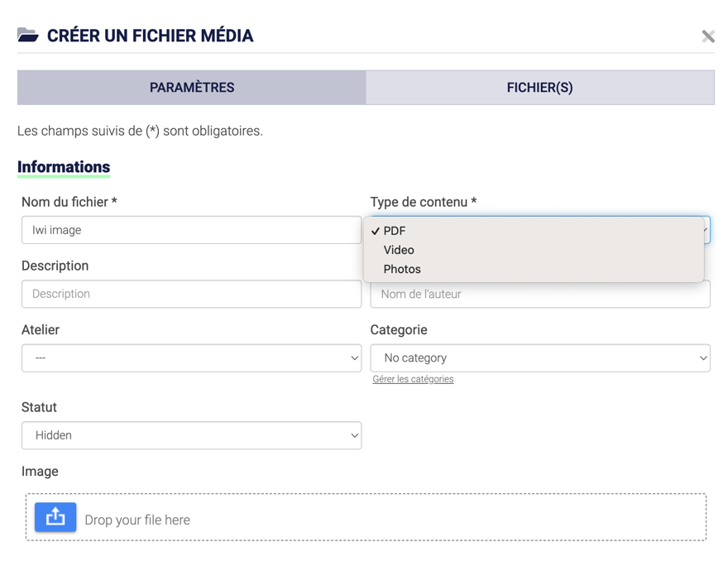728x566 pixels.
Task: Open the Atelier dropdown
Action: [191, 358]
